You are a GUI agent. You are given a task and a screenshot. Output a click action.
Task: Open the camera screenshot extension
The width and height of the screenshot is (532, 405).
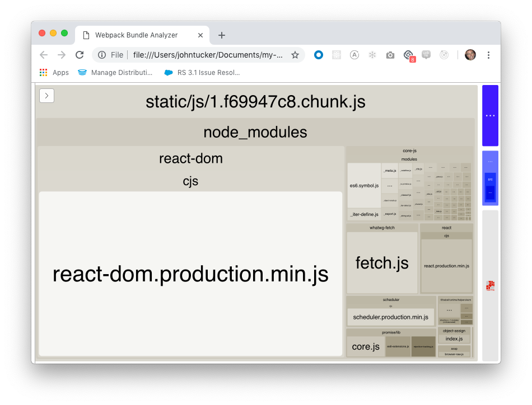390,55
